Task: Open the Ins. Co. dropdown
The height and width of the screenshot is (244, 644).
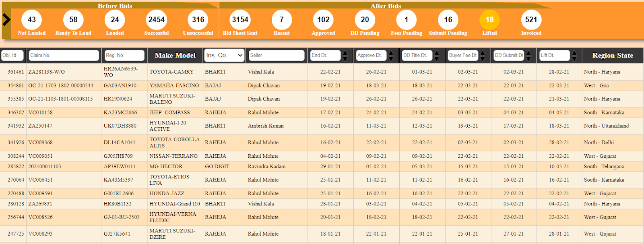Action: point(225,56)
